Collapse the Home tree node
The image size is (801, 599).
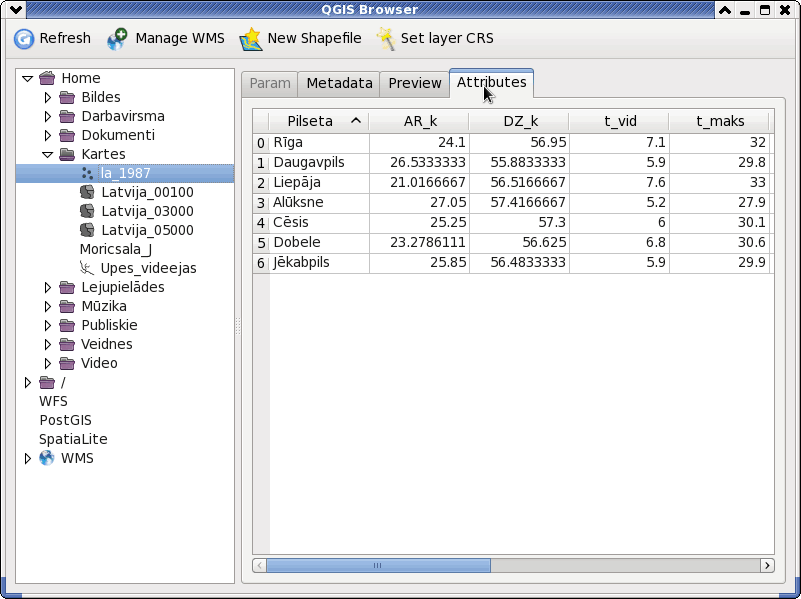[28, 79]
